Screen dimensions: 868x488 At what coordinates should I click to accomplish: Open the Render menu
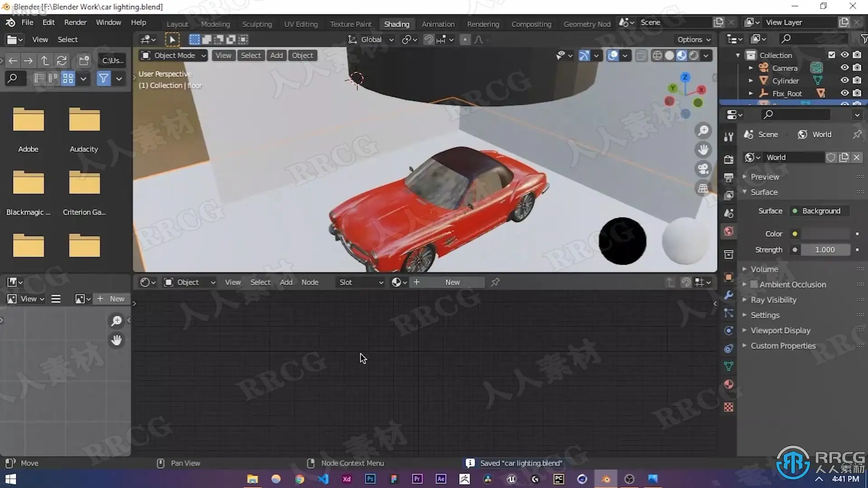[75, 22]
